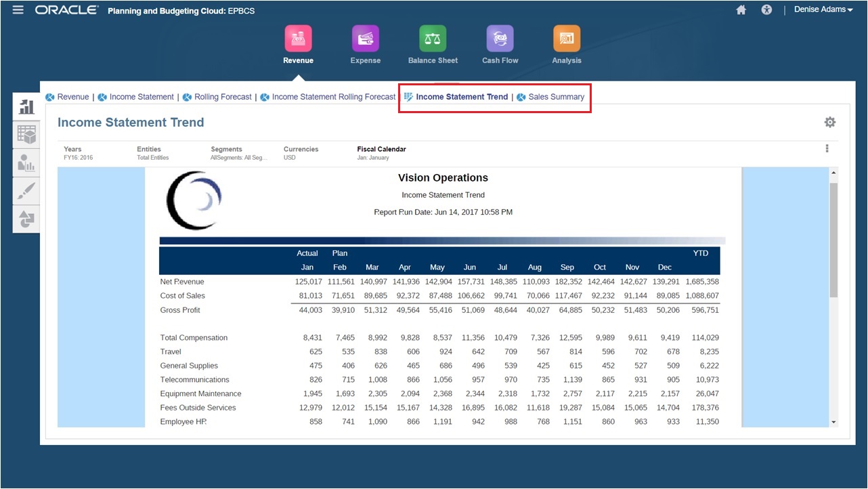Screen dimensions: 868x489
Task: Open Denise Adams user menu
Action: click(823, 10)
